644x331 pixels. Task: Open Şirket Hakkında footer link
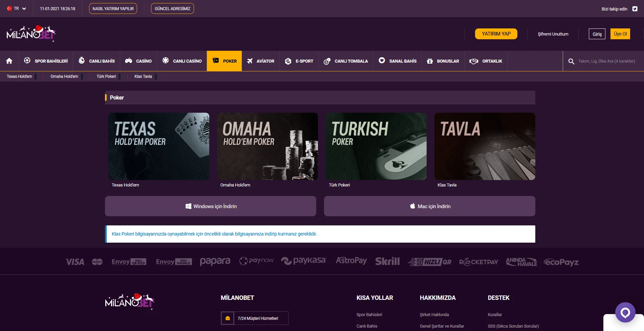pyautogui.click(x=434, y=315)
